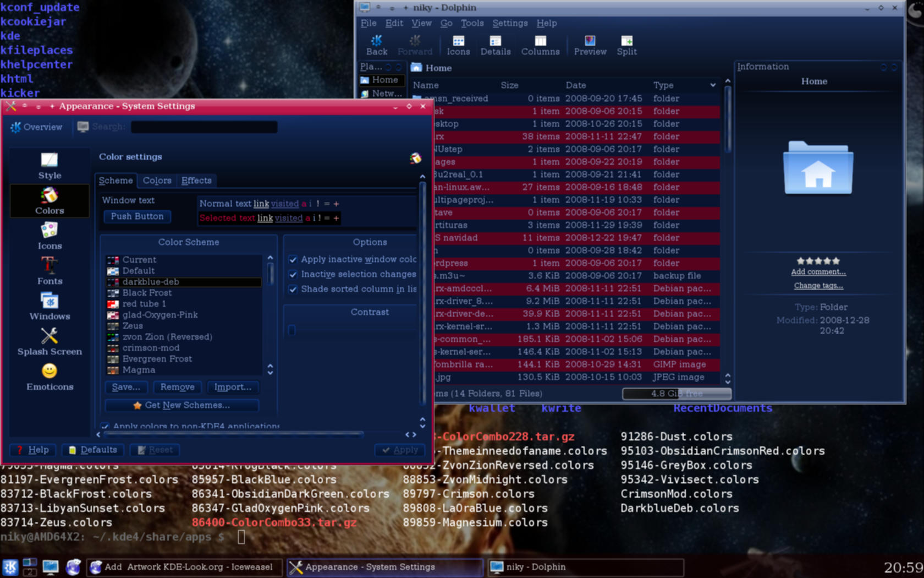
Task: Click the pager icon in taskbar
Action: click(30, 567)
